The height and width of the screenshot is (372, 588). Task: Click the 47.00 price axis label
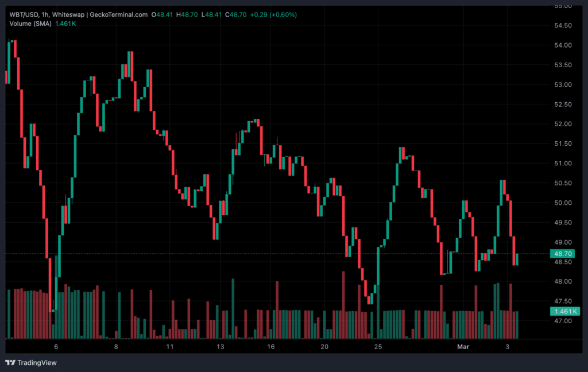(563, 321)
